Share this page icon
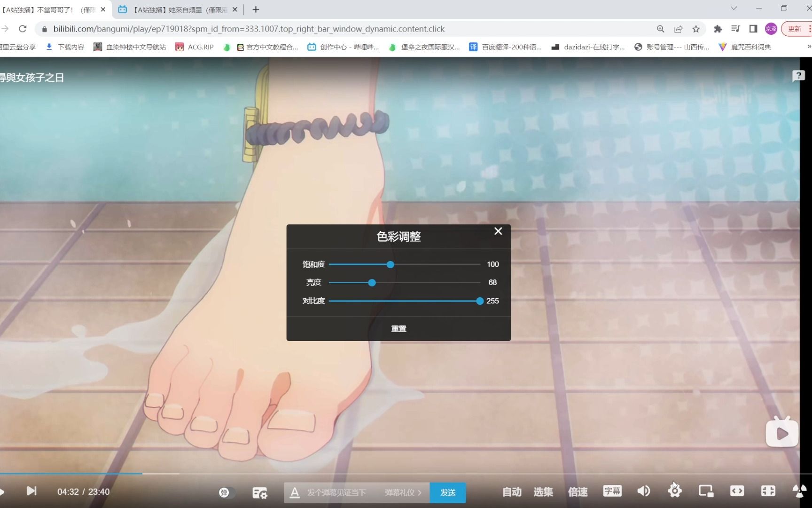Viewport: 812px width, 508px height. (678, 29)
